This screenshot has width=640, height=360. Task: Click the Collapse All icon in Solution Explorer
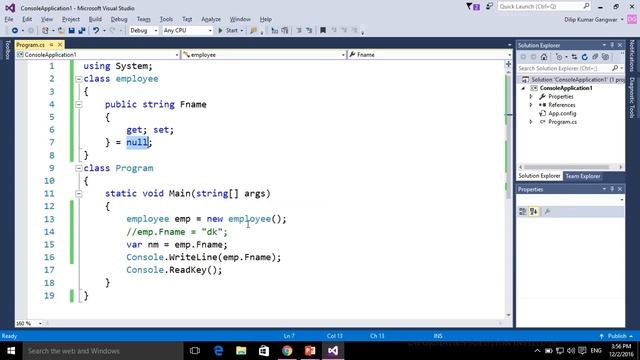click(x=595, y=57)
